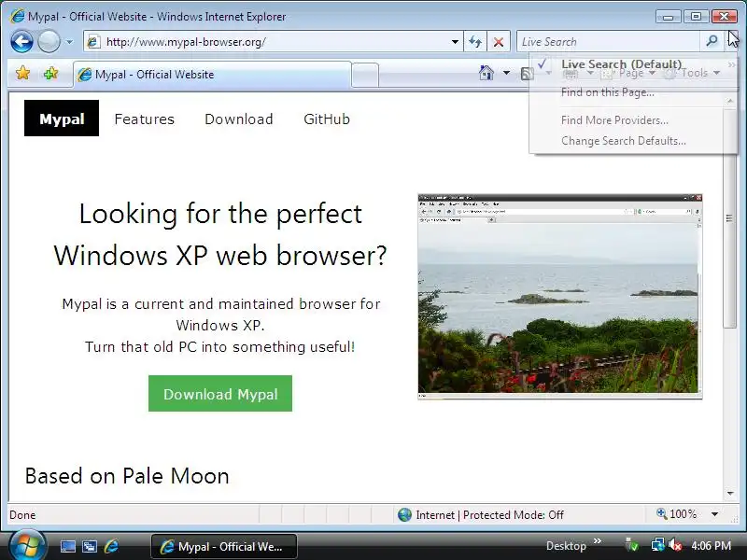Choose Find on this Page

[x=608, y=92]
